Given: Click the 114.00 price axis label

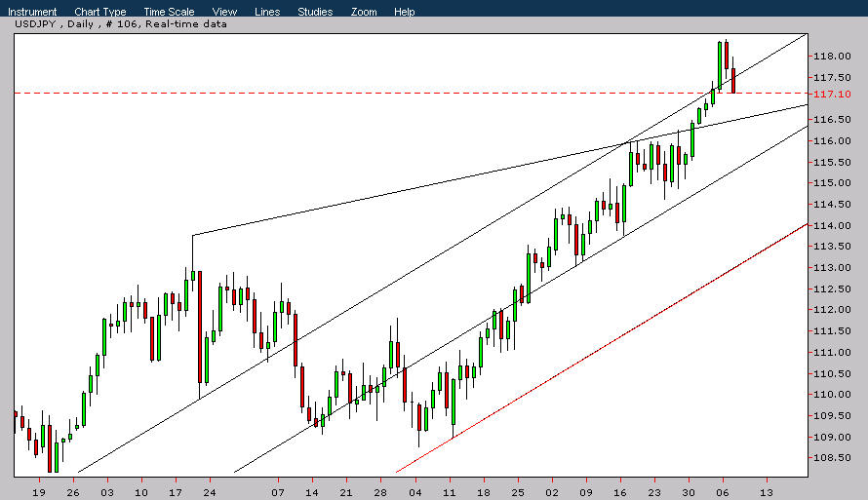Looking at the screenshot, I should 832,226.
